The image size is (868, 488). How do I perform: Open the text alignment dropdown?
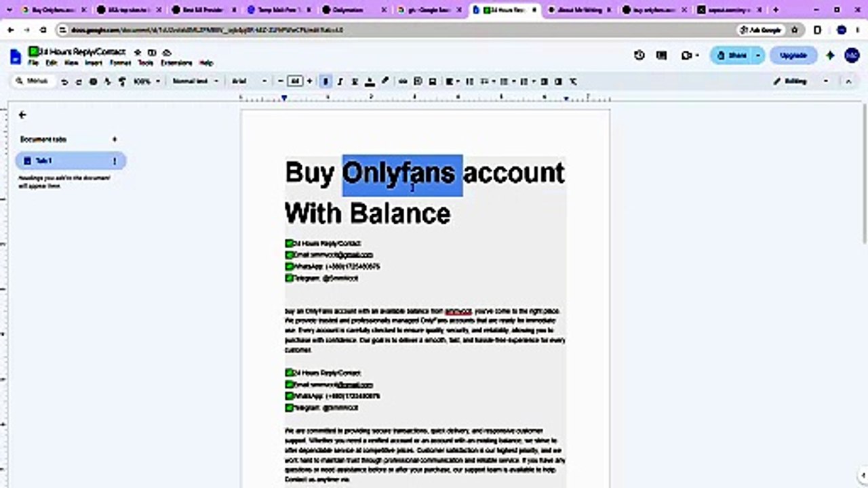pos(453,81)
